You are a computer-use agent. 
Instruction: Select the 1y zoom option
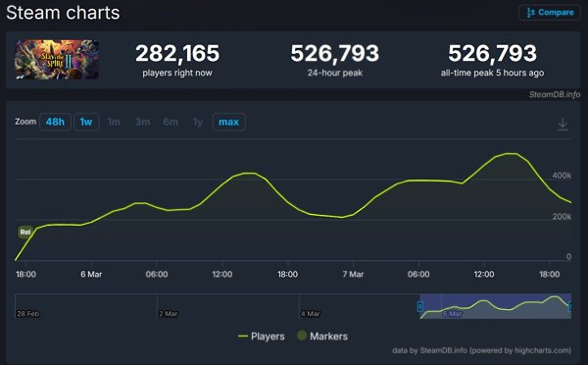(x=198, y=122)
